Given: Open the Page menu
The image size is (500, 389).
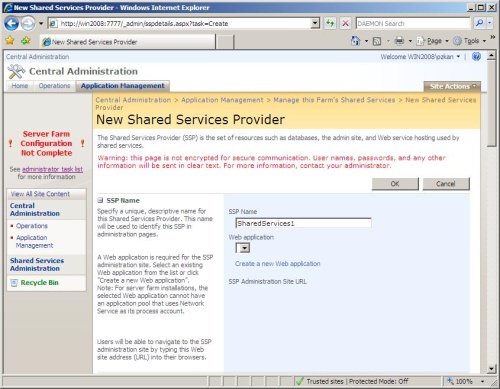Looking at the screenshot, I should tap(433, 41).
